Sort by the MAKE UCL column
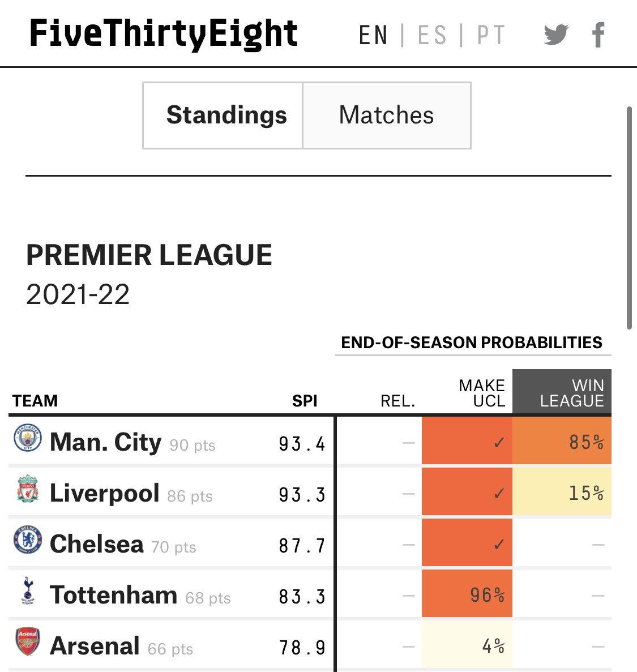 481,393
